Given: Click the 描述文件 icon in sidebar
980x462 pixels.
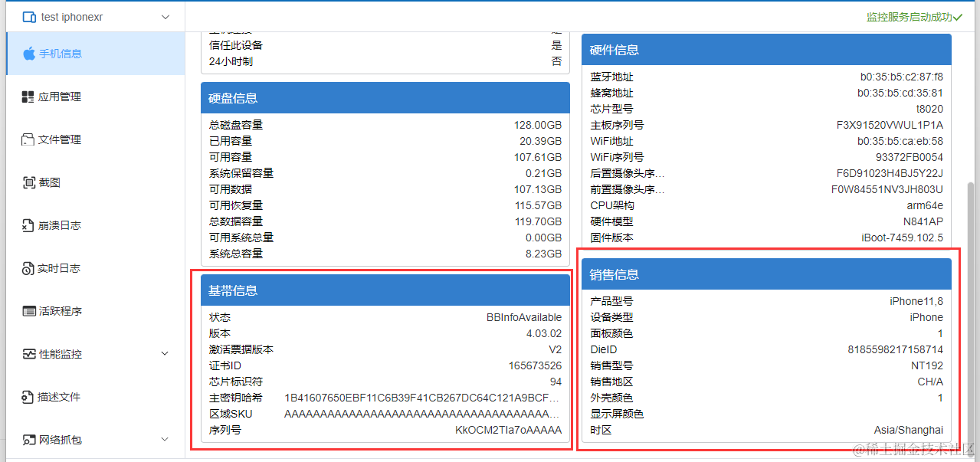Looking at the screenshot, I should (x=29, y=397).
